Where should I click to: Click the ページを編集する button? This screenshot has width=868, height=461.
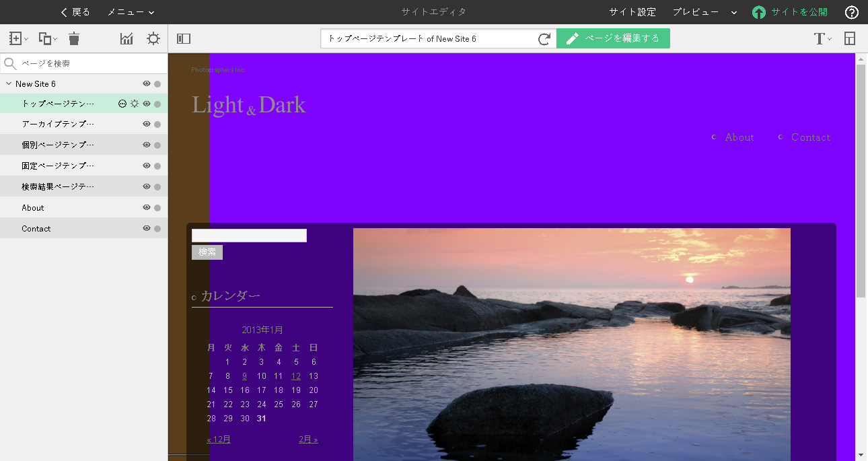tap(613, 38)
